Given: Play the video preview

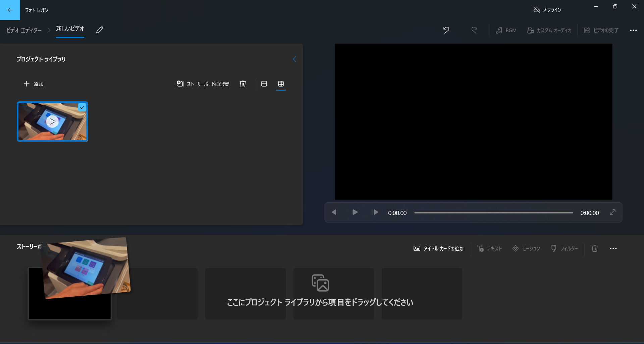Looking at the screenshot, I should (x=355, y=212).
